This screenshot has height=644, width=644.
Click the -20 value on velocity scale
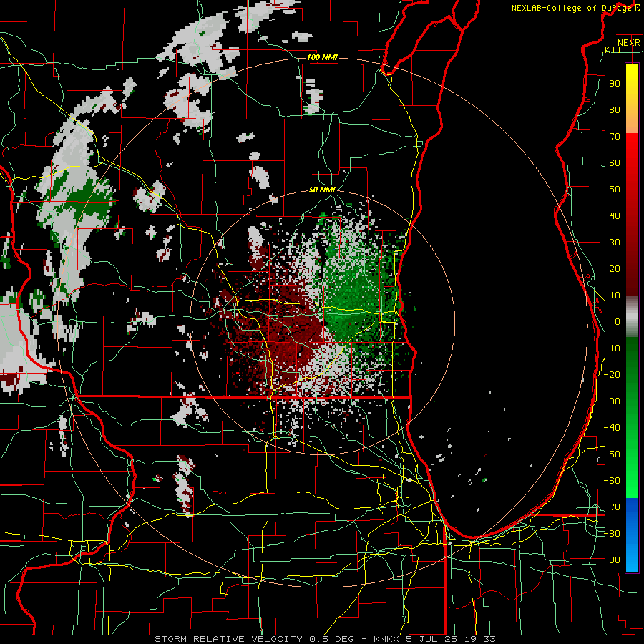(x=612, y=374)
